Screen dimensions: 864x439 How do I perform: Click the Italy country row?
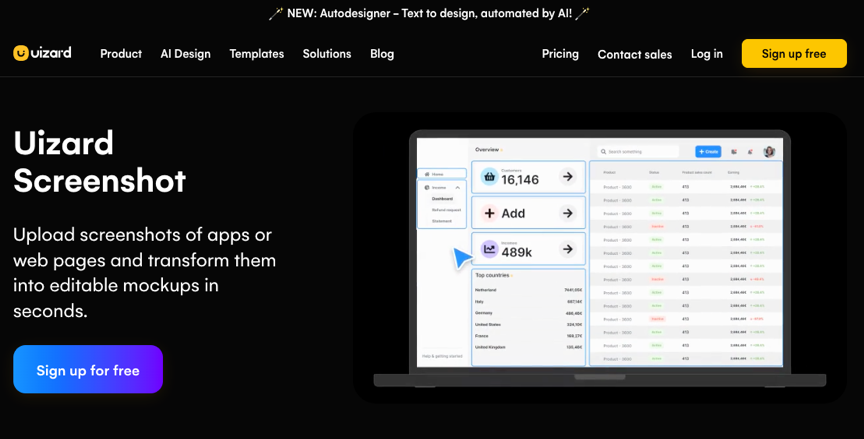pos(528,301)
